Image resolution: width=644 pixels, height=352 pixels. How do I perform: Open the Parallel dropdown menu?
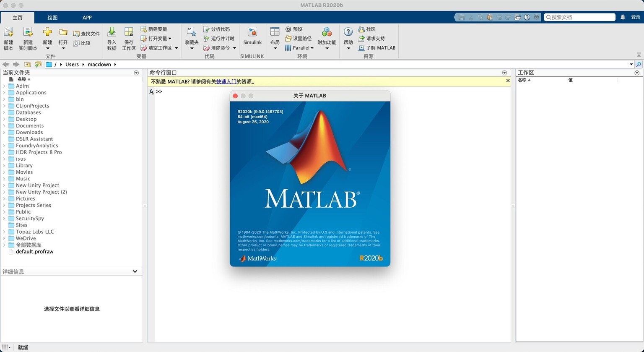[299, 48]
